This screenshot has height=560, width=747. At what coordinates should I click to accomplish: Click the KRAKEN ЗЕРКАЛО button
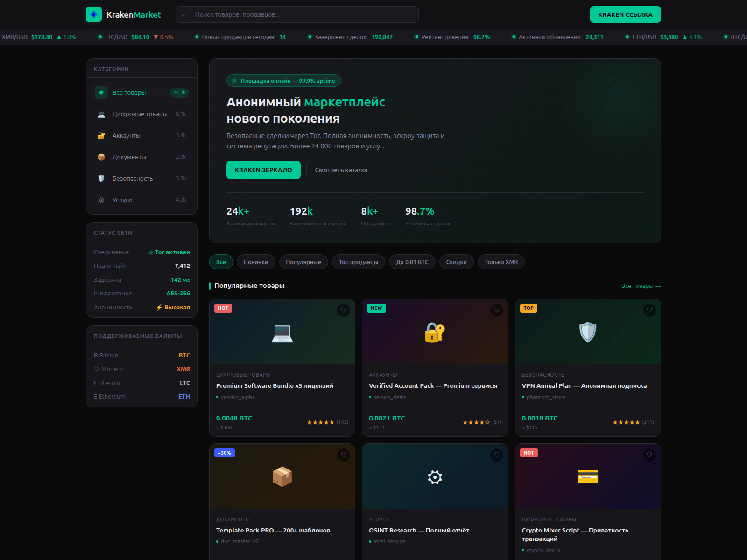tap(263, 170)
